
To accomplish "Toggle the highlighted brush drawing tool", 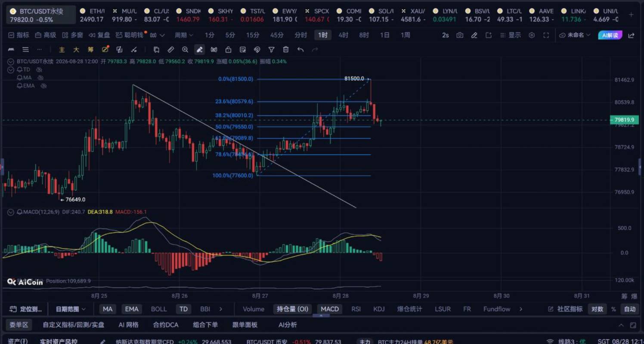I will (199, 50).
